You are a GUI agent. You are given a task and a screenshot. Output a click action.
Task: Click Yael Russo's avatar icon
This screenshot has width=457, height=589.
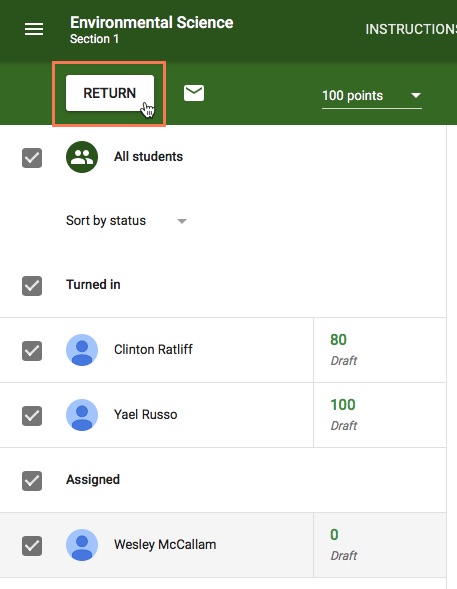pyautogui.click(x=82, y=415)
